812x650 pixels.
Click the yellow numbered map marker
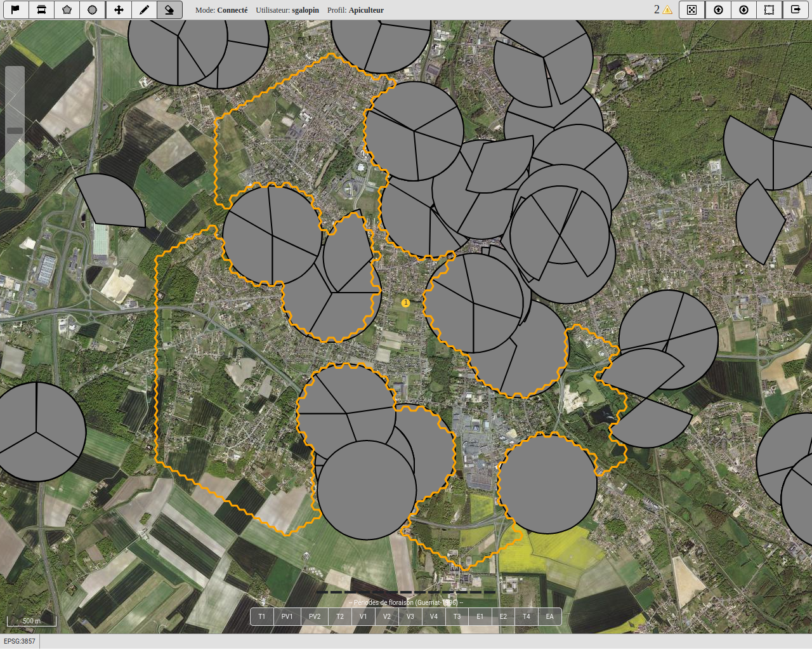click(406, 303)
